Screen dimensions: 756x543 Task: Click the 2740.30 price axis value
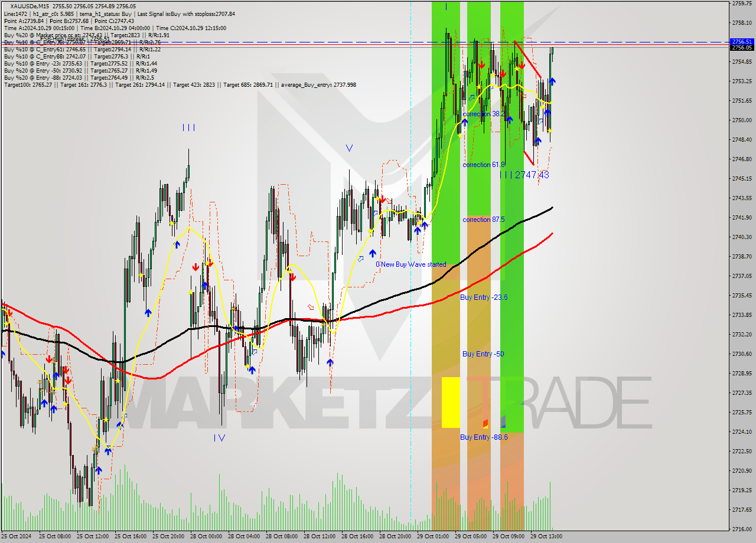(742, 237)
